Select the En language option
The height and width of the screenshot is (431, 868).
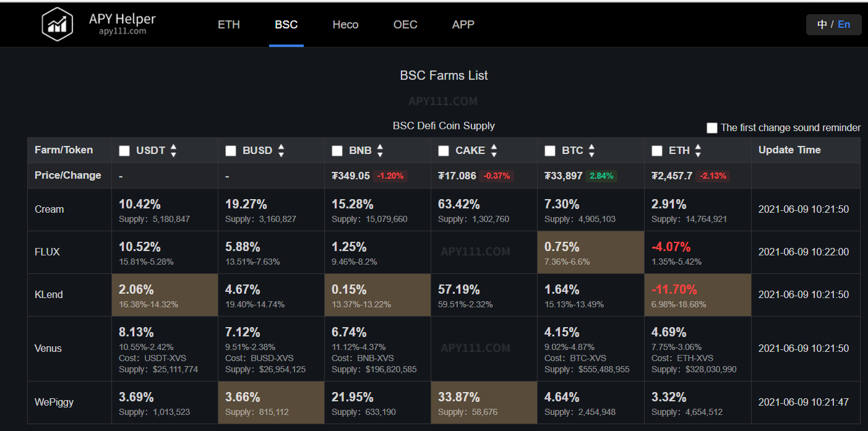coord(844,25)
